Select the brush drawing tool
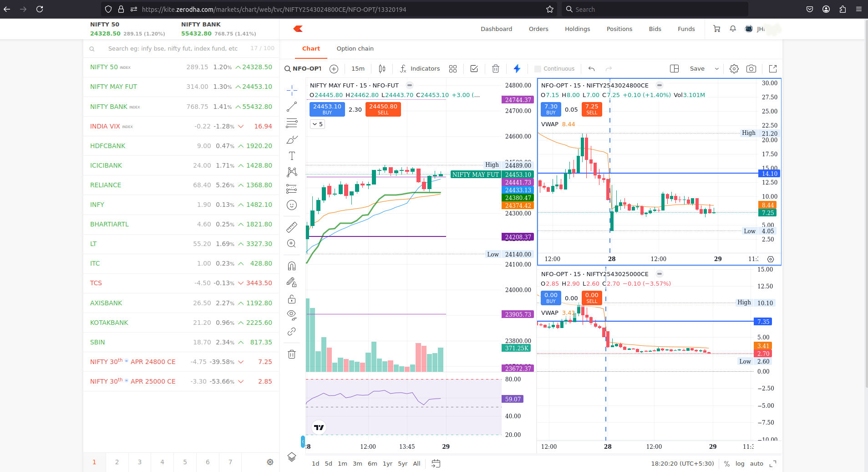The image size is (868, 472). click(x=292, y=139)
